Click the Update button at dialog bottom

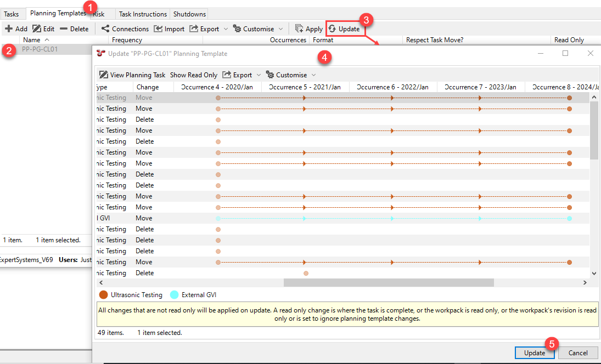534,353
